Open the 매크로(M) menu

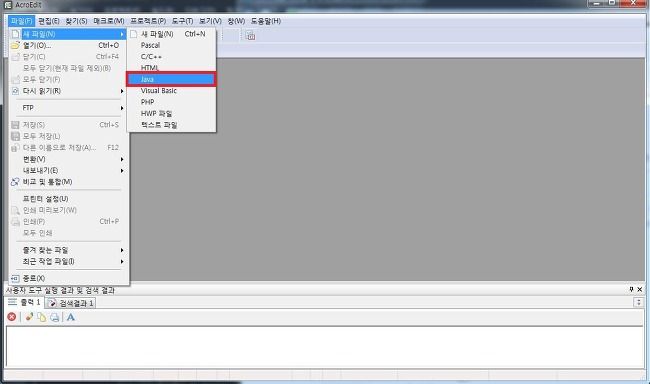coord(109,21)
